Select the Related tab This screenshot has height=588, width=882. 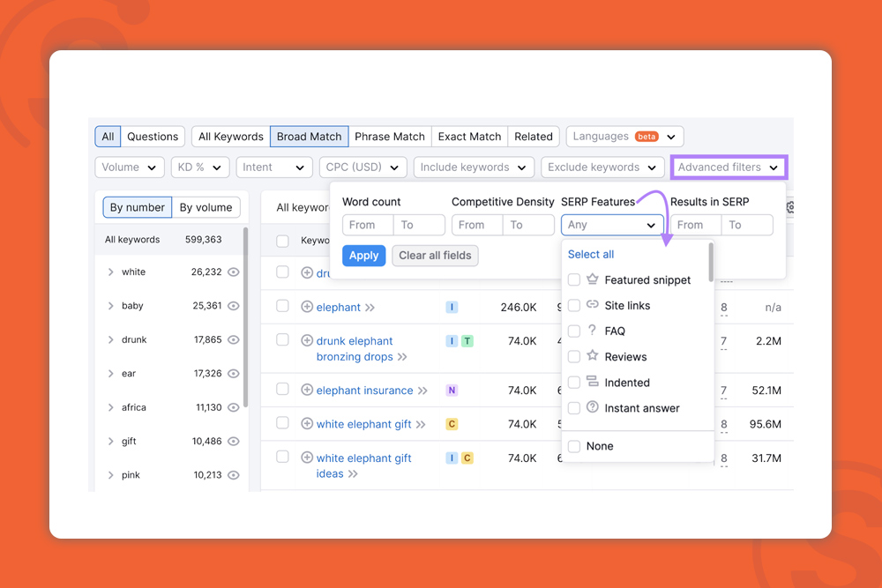pyautogui.click(x=534, y=137)
